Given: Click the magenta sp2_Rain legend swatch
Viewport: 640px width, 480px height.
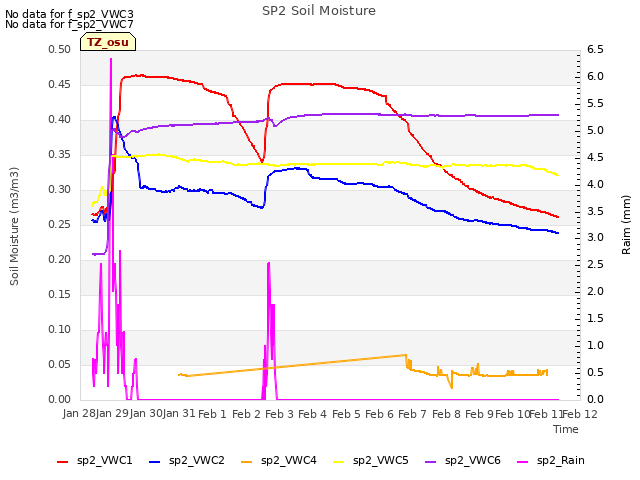Looking at the screenshot, I should point(522,462).
